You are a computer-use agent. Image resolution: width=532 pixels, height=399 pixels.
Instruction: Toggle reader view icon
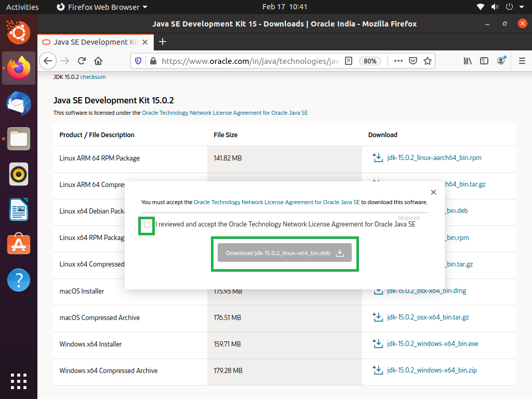click(349, 61)
